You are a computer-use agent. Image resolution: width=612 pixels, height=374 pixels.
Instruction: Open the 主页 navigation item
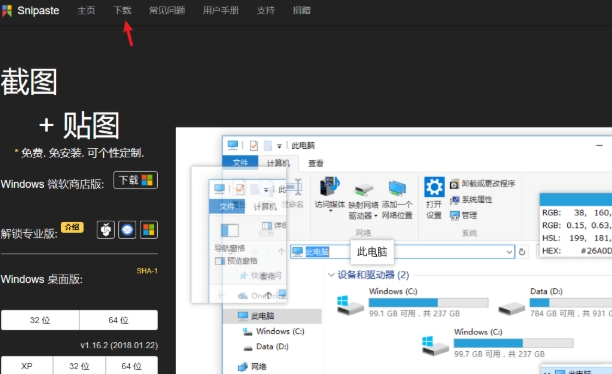coord(86,11)
